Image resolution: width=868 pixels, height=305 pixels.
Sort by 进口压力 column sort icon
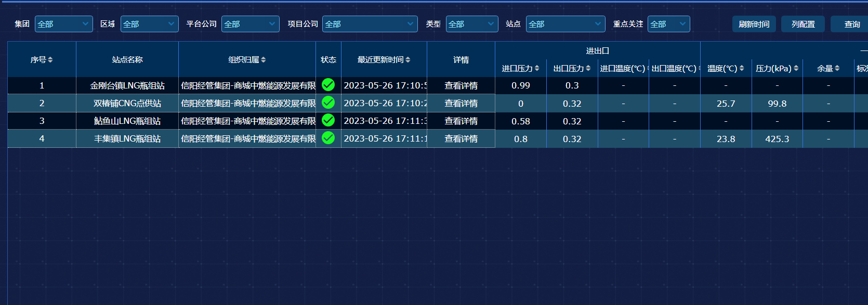(x=537, y=68)
